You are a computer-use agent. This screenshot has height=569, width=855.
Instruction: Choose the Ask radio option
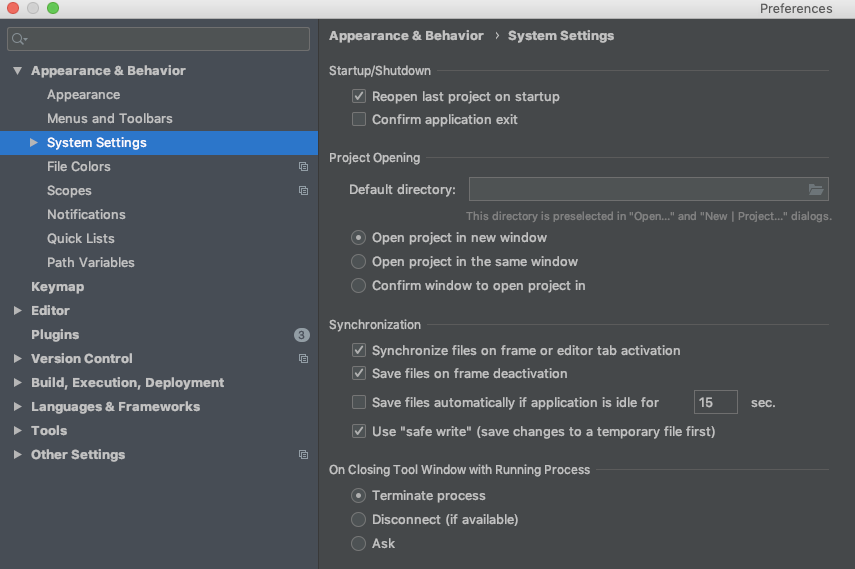(x=359, y=544)
